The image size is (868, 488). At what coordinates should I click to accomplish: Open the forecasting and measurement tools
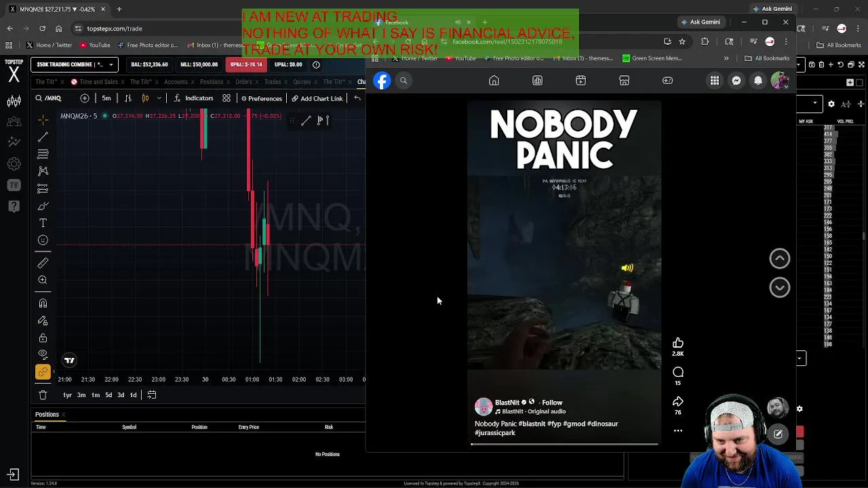tap(43, 188)
